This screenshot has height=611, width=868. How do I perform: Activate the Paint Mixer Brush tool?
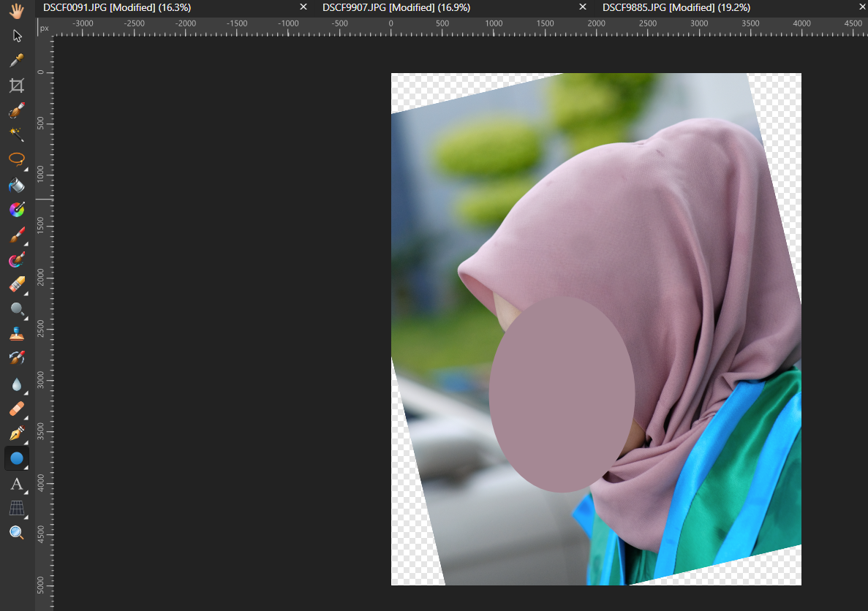[17, 259]
